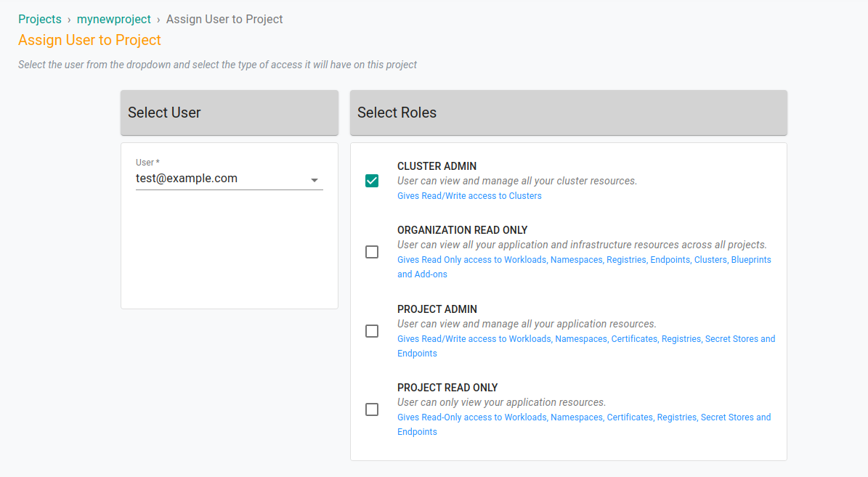The image size is (868, 477).
Task: Select the ORGANIZATION READ ONLY role title
Action: (462, 230)
